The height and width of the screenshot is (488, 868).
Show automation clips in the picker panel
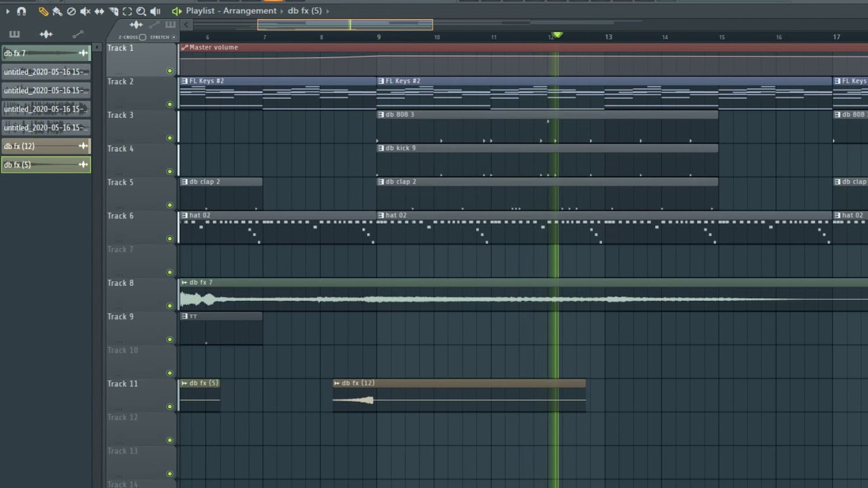pos(78,34)
